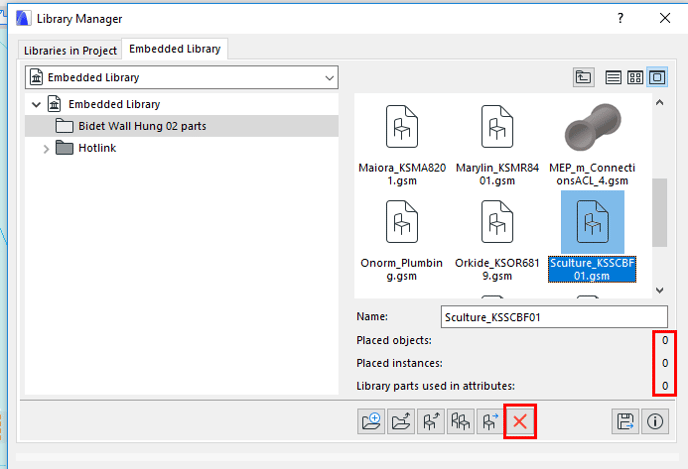Expand the Hotlink folder chevron

46,149
